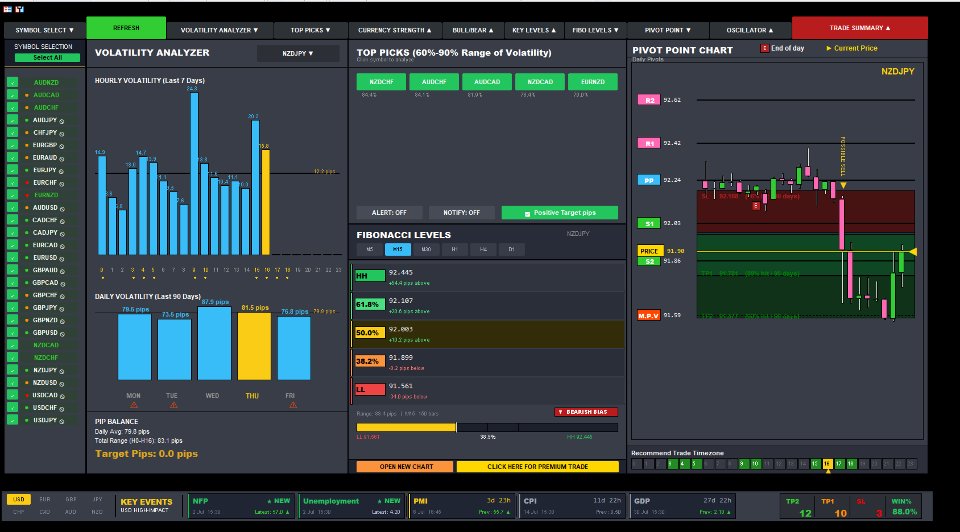
Task: Click the warning triangle under TUE
Action: click(173, 405)
